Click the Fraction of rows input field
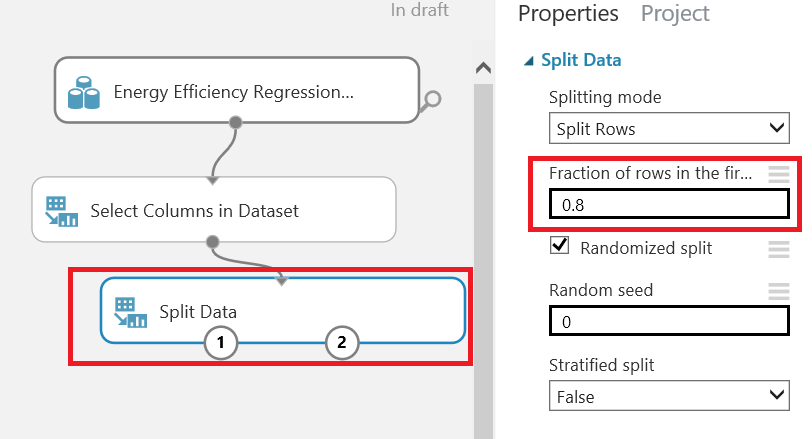The width and height of the screenshot is (812, 439). pos(669,204)
